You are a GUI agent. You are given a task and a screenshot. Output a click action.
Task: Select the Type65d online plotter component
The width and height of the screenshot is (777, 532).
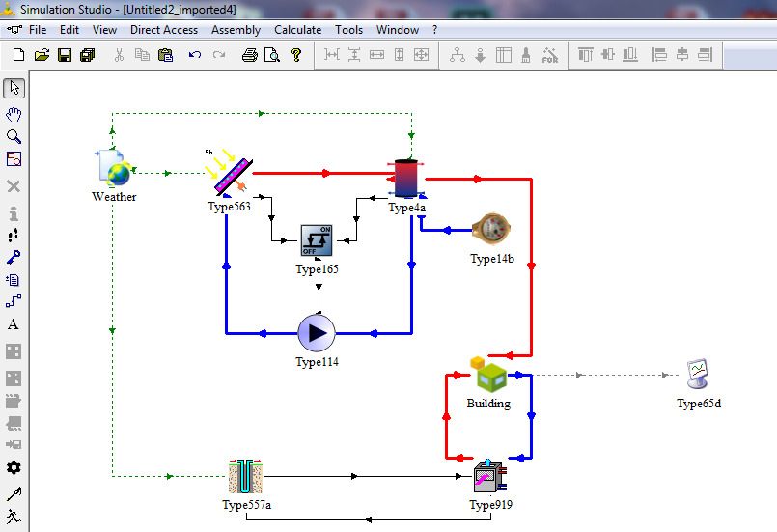[698, 375]
